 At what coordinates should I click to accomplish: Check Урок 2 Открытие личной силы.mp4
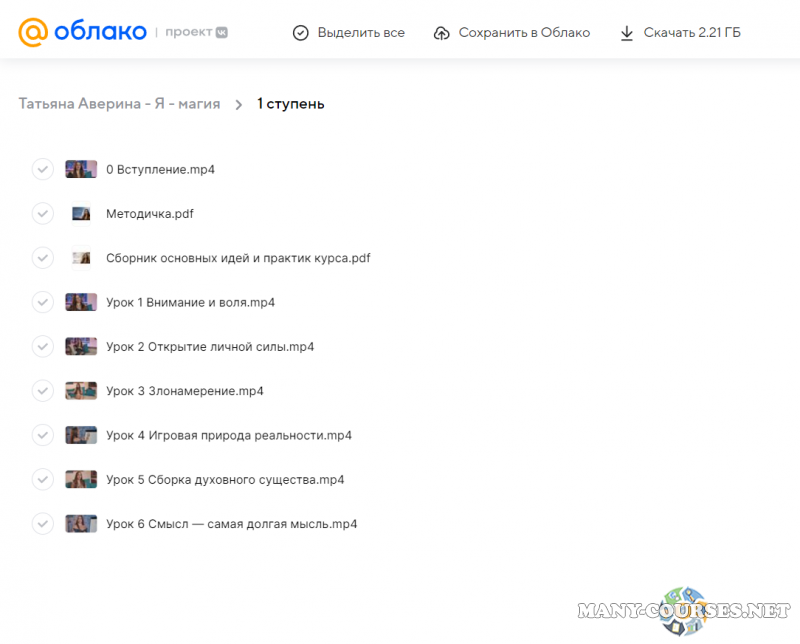(x=43, y=346)
